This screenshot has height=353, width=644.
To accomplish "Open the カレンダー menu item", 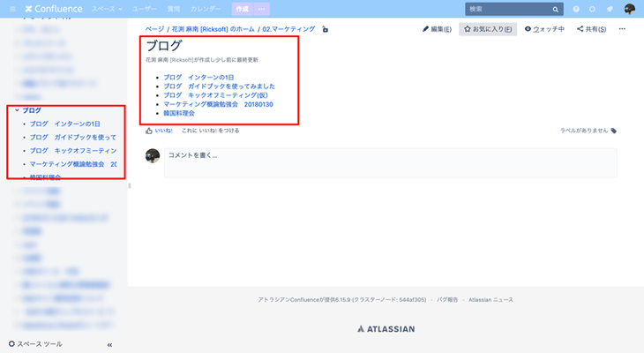I will 206,9.
